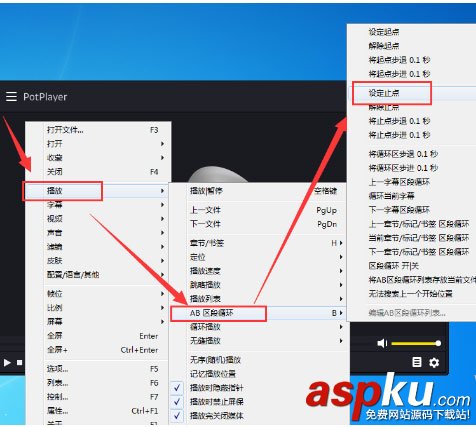
Task: Open 属性... menu entry
Action: [x=98, y=411]
